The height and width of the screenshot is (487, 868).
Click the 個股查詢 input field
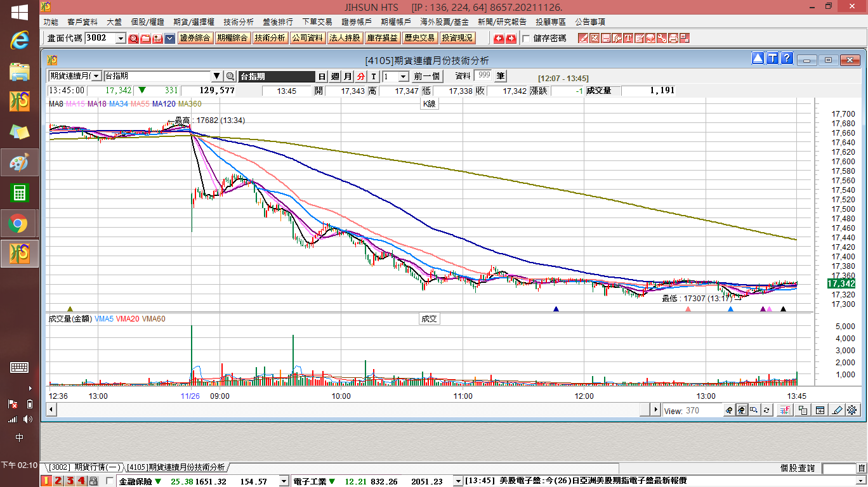839,469
